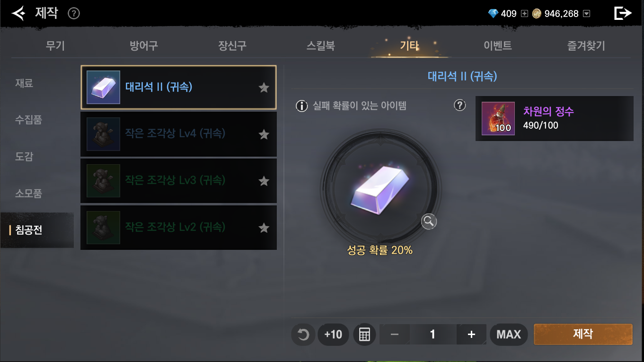Click the back arrow next to 제작
Viewport: 644px width, 362px height.
(x=18, y=13)
